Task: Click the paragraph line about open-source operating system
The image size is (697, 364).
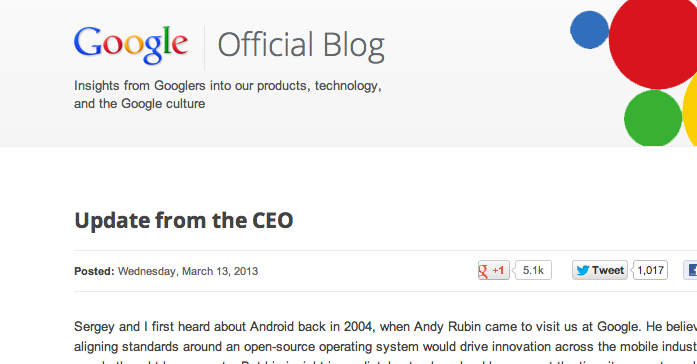Action: [385, 347]
